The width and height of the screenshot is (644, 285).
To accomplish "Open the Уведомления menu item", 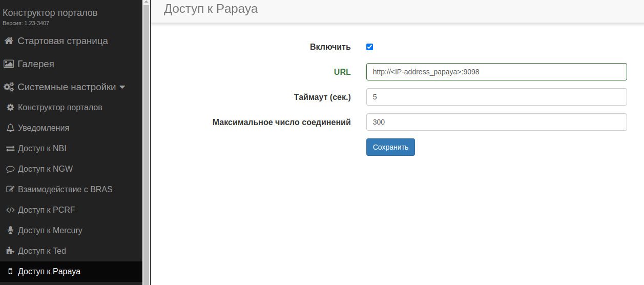I will pos(44,128).
